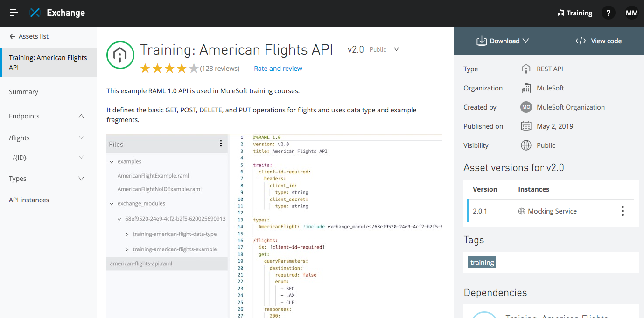Image resolution: width=644 pixels, height=318 pixels.
Task: Select the Types sidebar label
Action: click(18, 179)
